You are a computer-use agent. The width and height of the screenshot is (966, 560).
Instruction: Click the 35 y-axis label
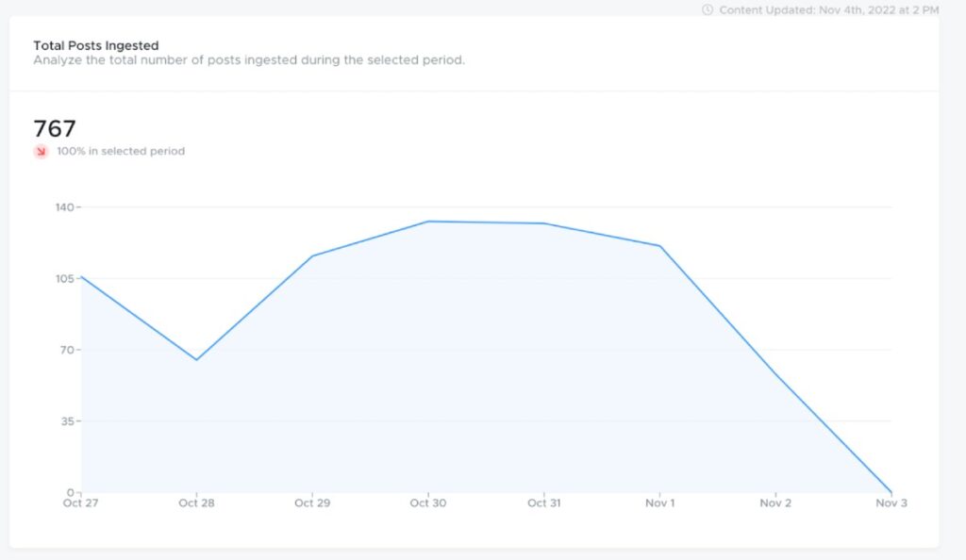(67, 421)
